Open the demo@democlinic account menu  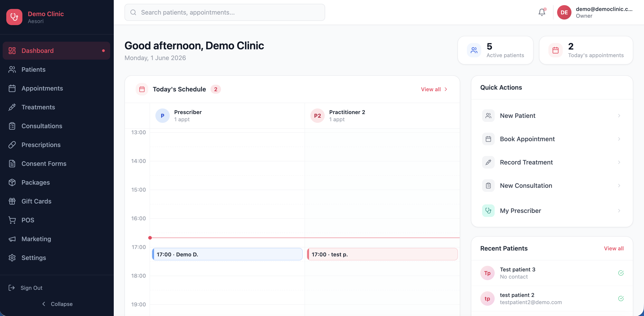(595, 12)
